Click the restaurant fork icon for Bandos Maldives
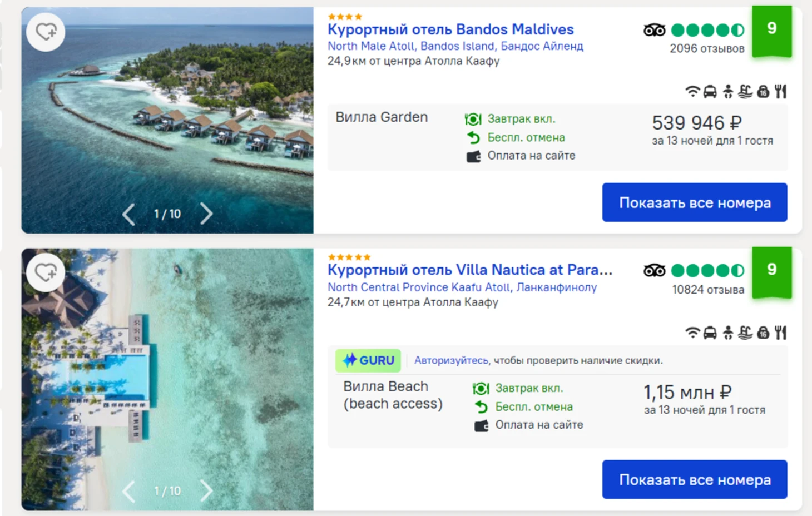 [x=781, y=91]
